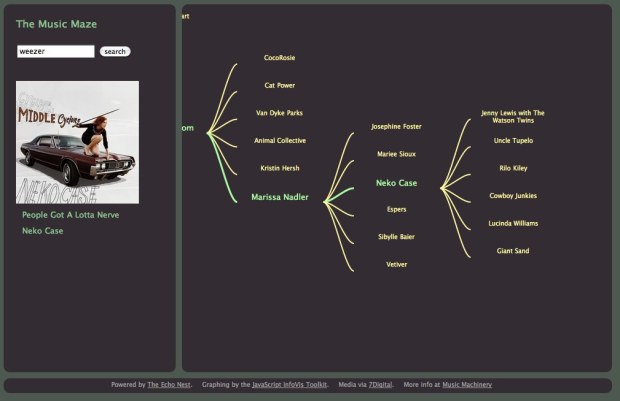Image resolution: width=620 pixels, height=401 pixels.
Task: Open JavaScript InfoVis Toolkit link
Action: point(289,384)
